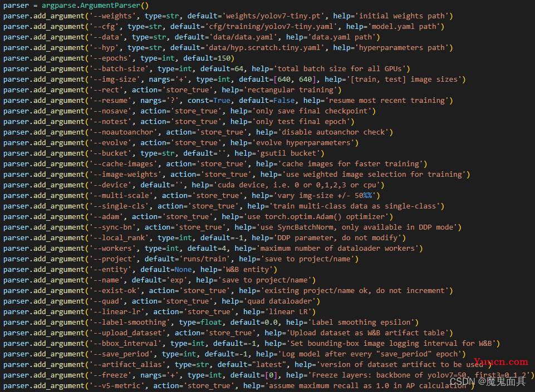The width and height of the screenshot is (535, 392).
Task: Click the '--linear-lr' argument string
Action: point(117,312)
